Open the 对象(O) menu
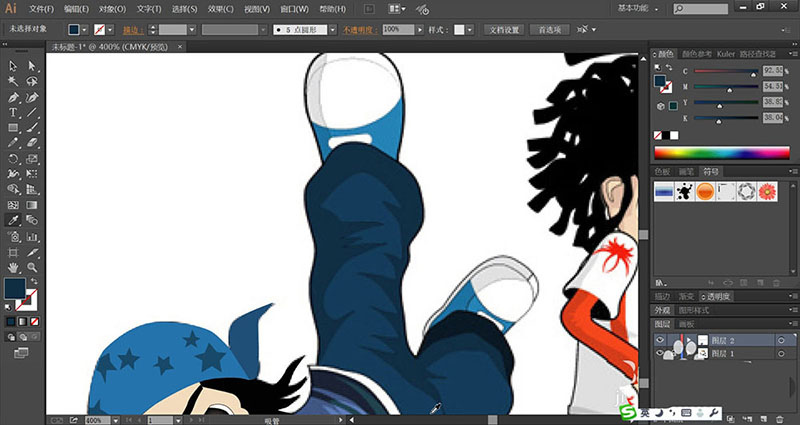The image size is (800, 425). (x=112, y=9)
